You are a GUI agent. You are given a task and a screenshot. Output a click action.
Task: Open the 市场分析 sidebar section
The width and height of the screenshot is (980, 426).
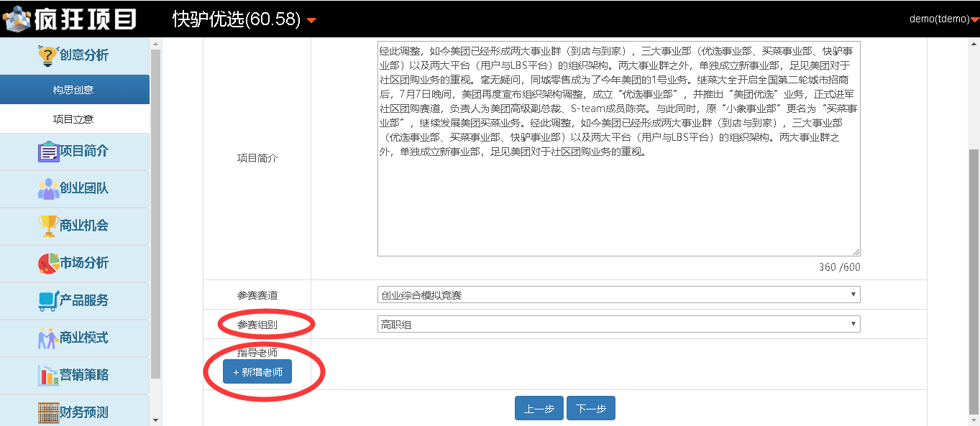point(75,264)
